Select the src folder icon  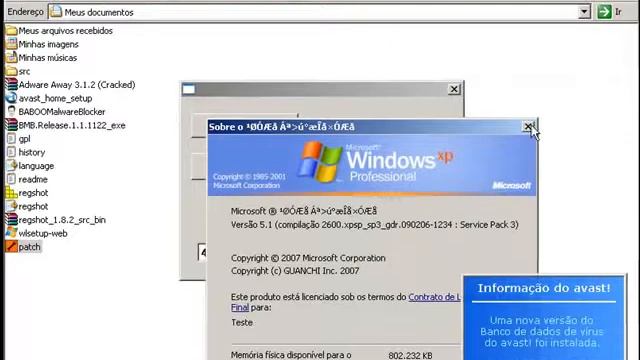coord(11,71)
